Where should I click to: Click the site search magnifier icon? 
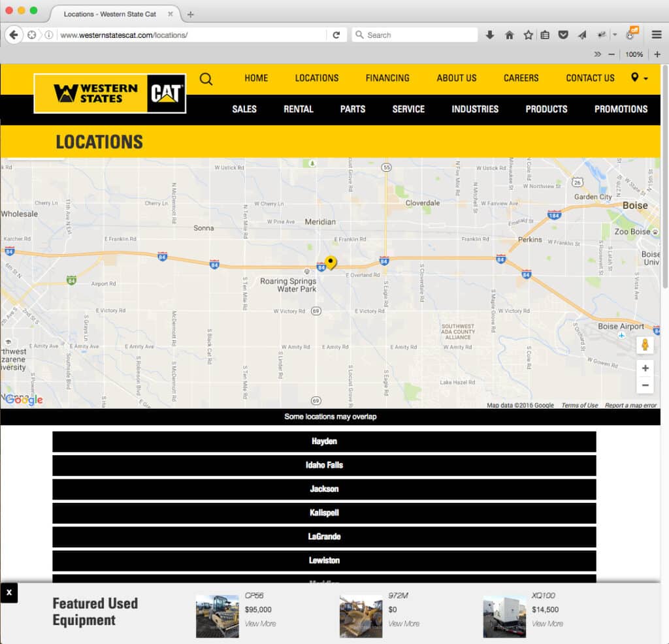pos(206,79)
